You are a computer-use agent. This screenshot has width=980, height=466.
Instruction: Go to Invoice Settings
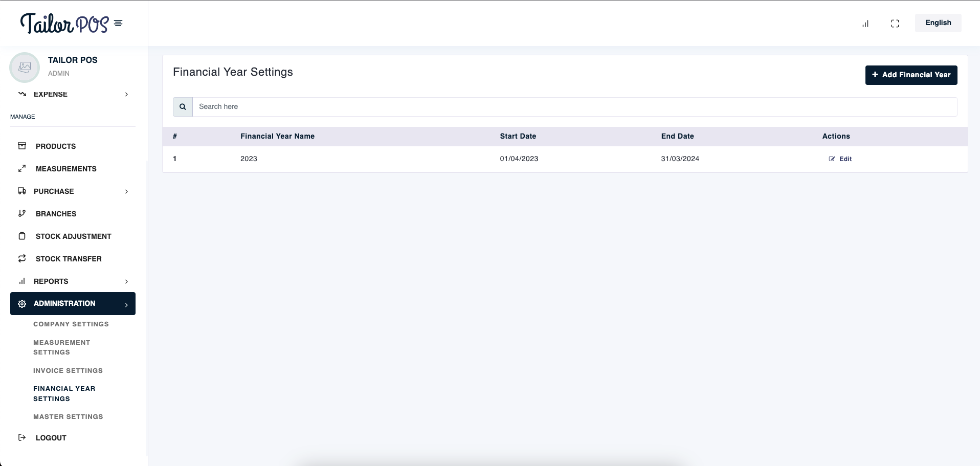[68, 371]
